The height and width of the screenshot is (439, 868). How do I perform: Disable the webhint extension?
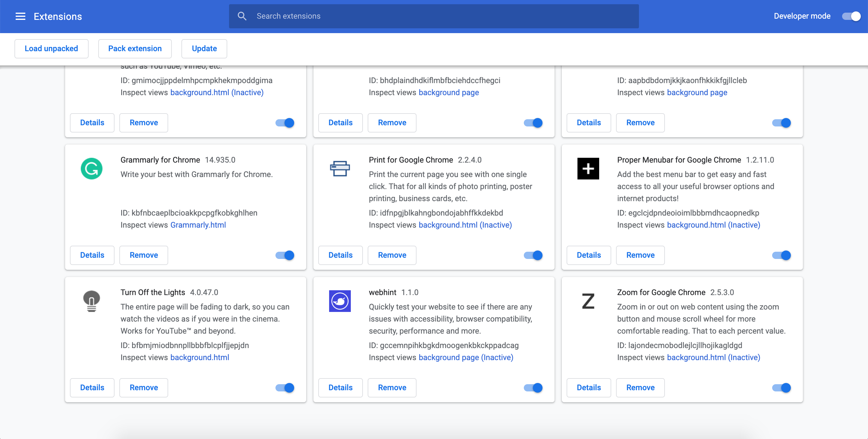(533, 388)
